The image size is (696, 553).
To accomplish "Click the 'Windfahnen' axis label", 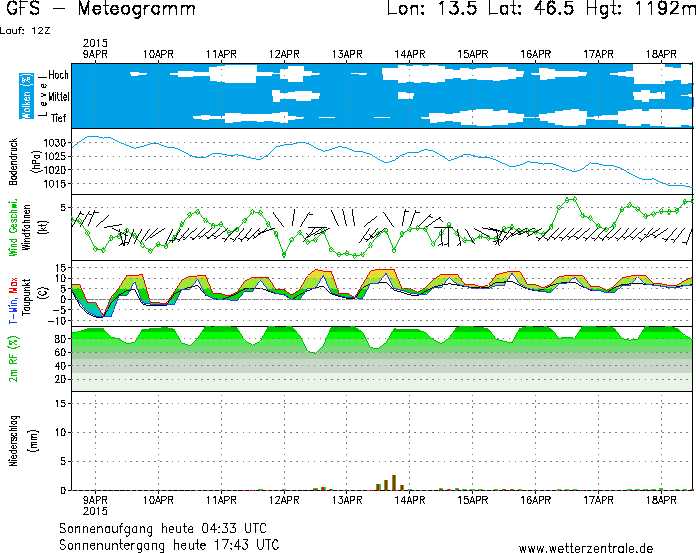I will click(27, 227).
